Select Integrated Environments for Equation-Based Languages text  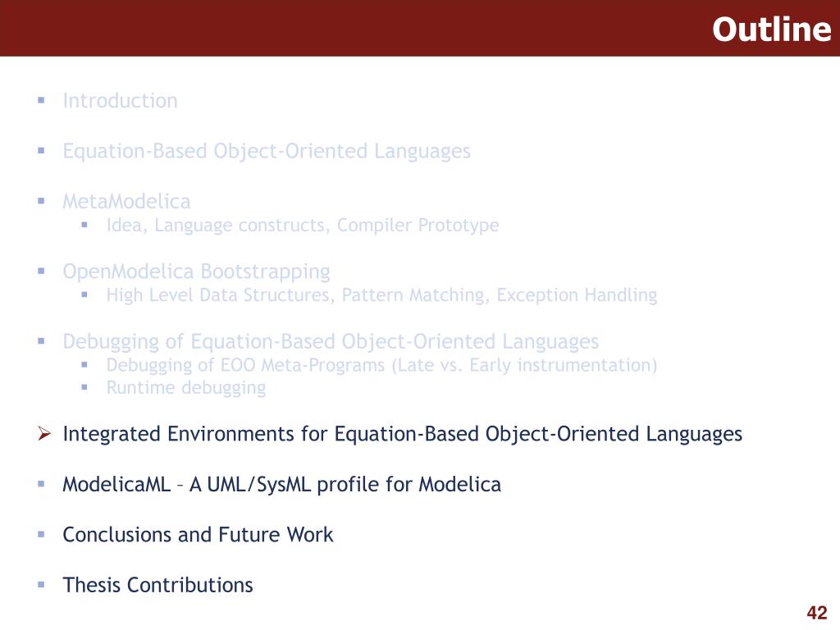click(x=402, y=434)
